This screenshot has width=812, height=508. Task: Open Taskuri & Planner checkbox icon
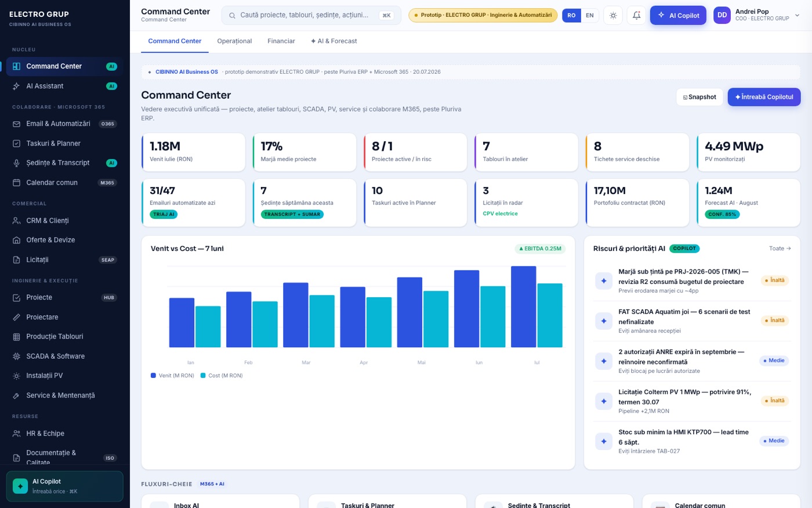16,143
